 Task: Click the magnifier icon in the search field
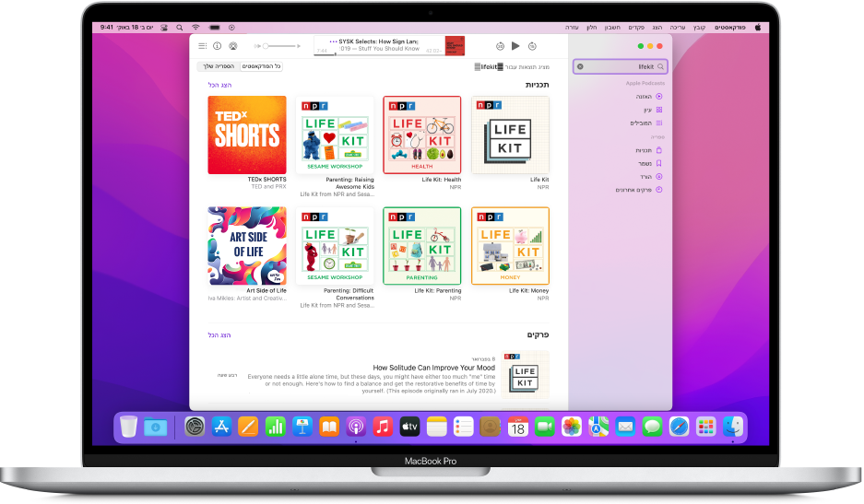tap(660, 66)
